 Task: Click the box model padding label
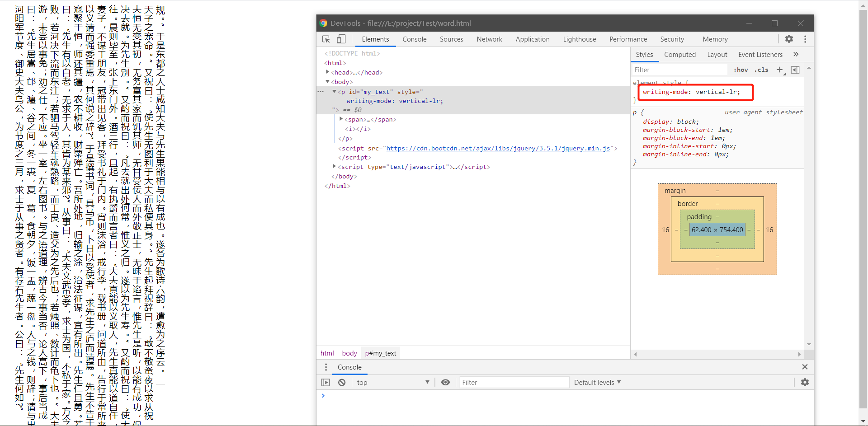tap(699, 217)
